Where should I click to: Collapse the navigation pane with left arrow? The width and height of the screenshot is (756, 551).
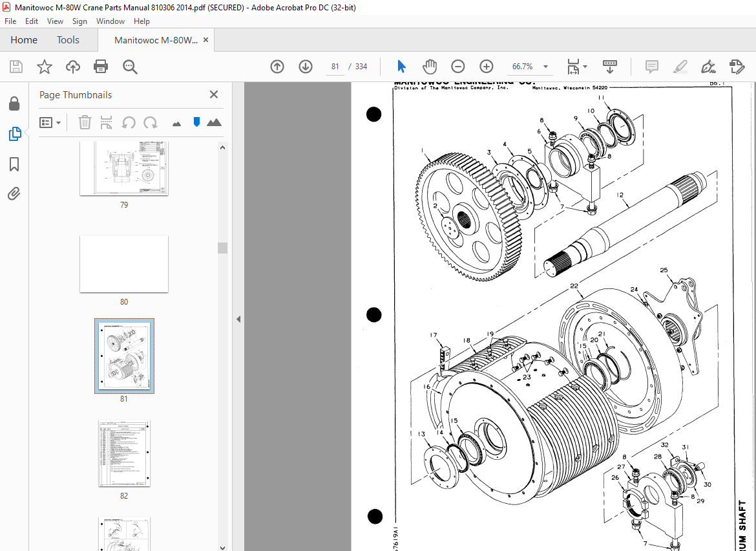click(238, 319)
